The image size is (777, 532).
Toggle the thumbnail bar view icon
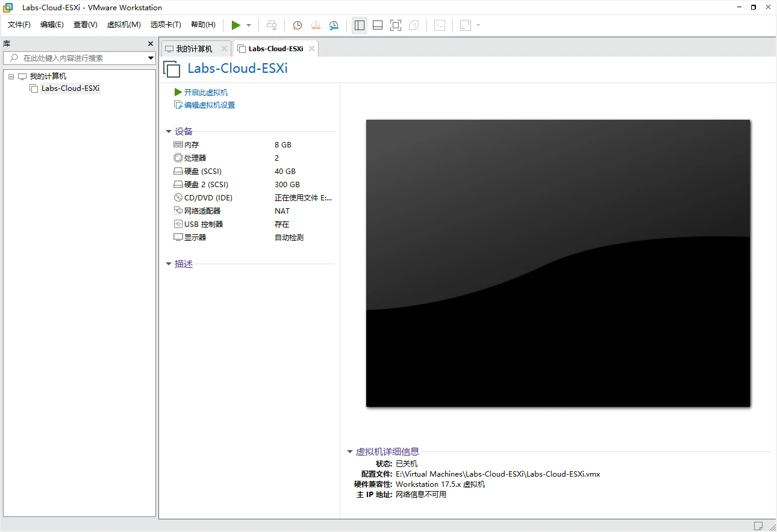tap(378, 25)
